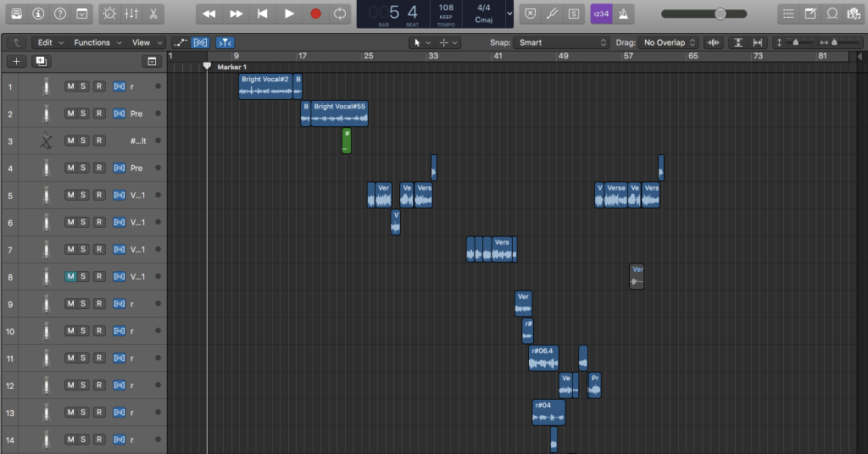868x454 pixels.
Task: Open the Library panel
Action: coord(17,14)
